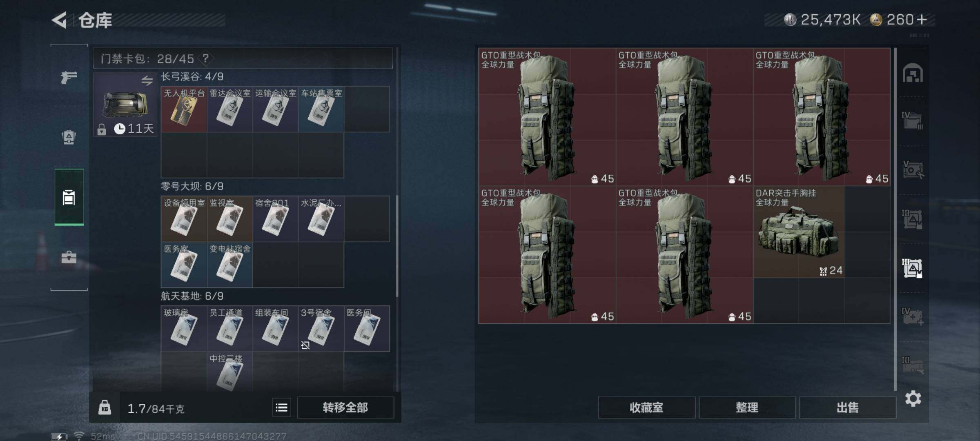The height and width of the screenshot is (441, 980).
Task: Select the level IV medical case filter
Action: pyautogui.click(x=913, y=317)
